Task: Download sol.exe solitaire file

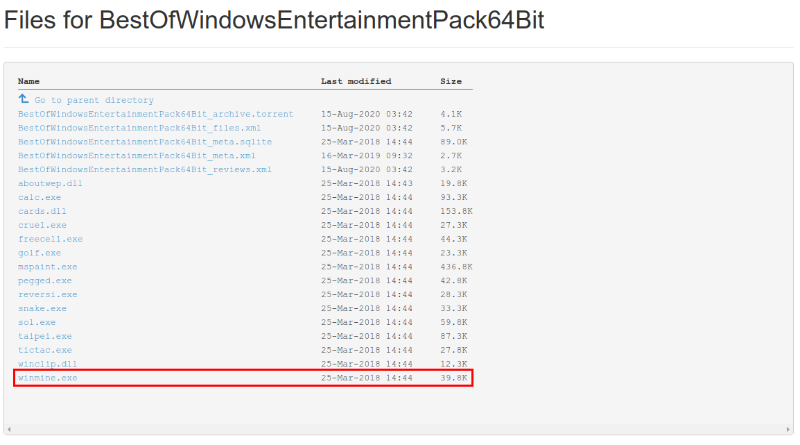Action: (x=37, y=323)
